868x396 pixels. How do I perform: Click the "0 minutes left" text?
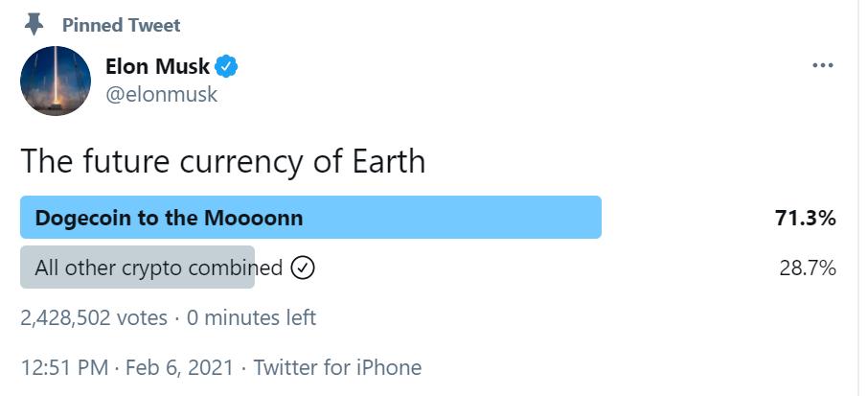251,317
